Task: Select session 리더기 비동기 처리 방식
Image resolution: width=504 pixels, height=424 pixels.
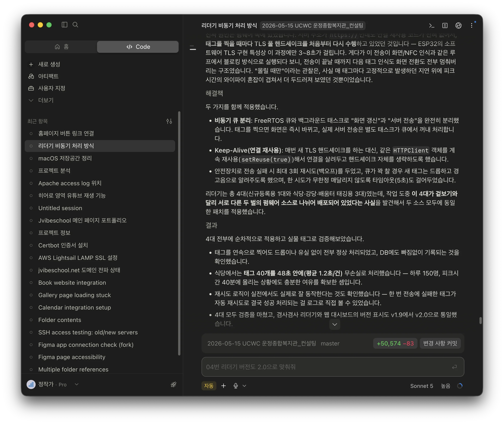Action: 100,146
